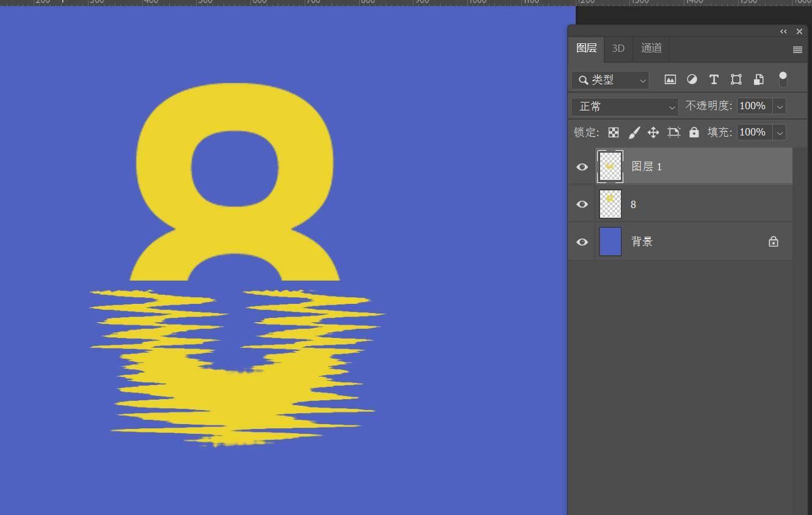
Task: Open the 类型 filter type dropdown
Action: tap(610, 80)
